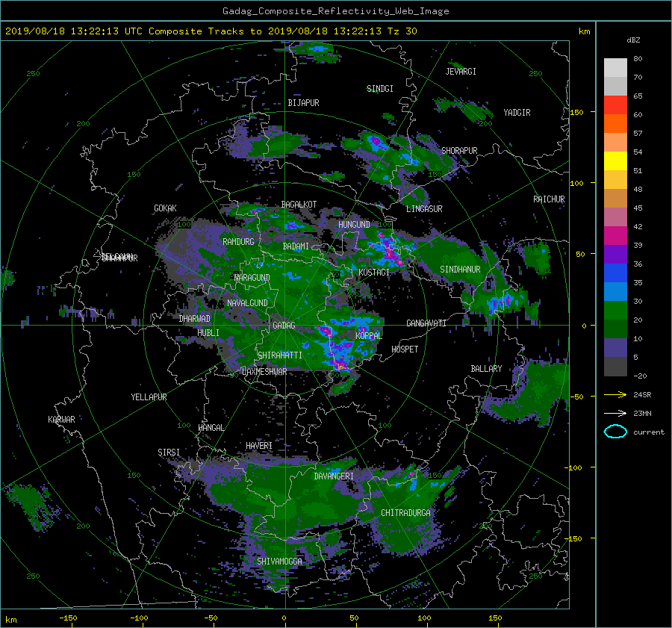Select the yellow 54 dBZ color swatch
The height and width of the screenshot is (628, 672).
[x=615, y=161]
